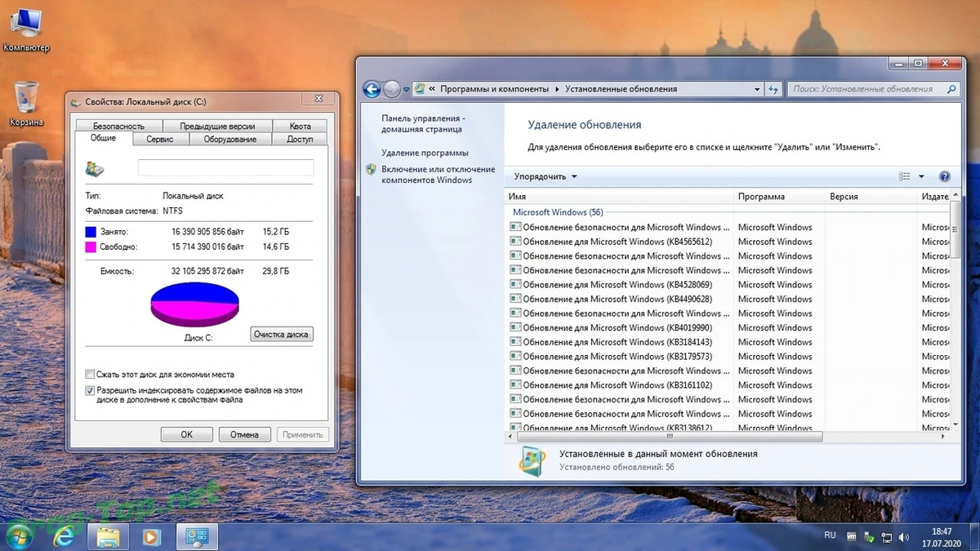The image size is (980, 551).
Task: Click the magenta Свободно color swatch
Action: (91, 247)
